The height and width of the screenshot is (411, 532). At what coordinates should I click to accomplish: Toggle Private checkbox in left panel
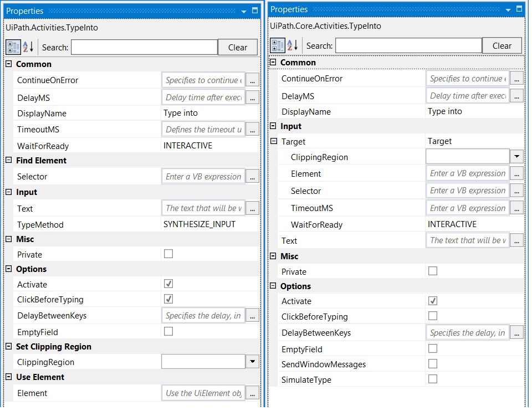168,254
